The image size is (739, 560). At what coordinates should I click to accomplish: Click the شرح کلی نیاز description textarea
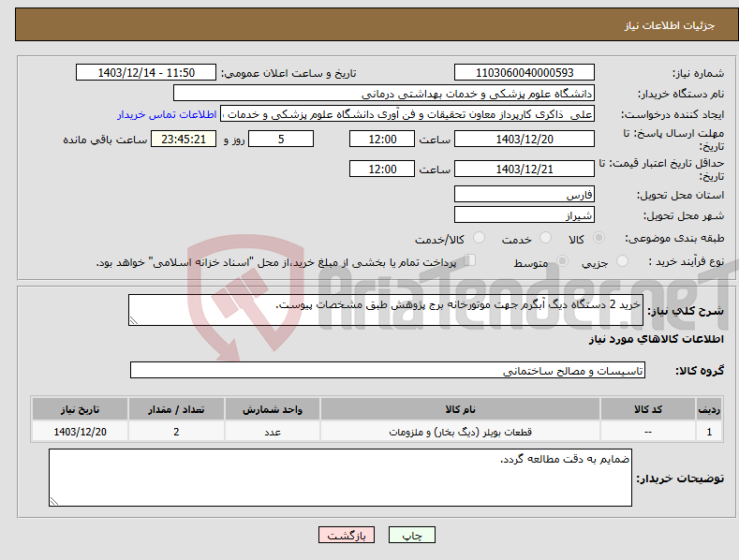386,310
